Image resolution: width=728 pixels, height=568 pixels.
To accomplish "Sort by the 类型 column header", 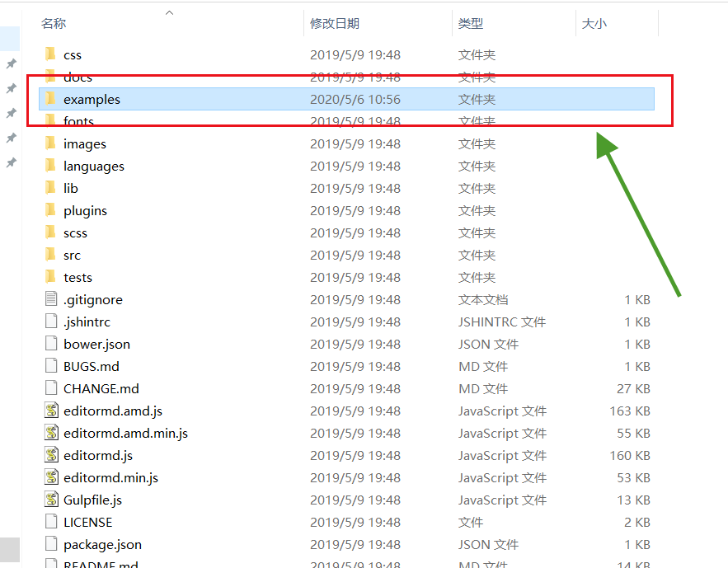I will click(470, 23).
